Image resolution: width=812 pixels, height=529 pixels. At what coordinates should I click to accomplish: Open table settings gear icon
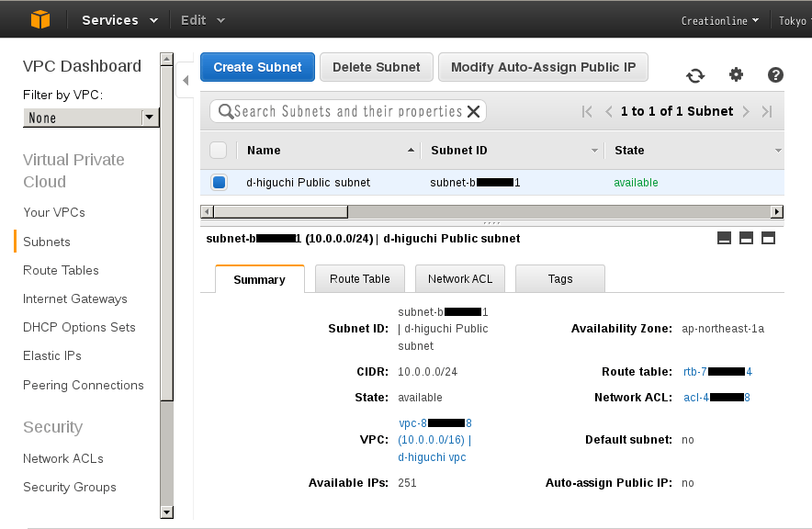pos(736,74)
